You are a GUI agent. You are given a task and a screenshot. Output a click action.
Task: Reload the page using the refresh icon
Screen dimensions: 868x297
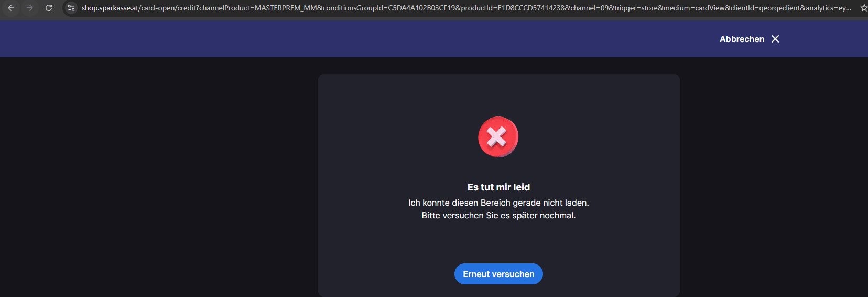point(49,8)
